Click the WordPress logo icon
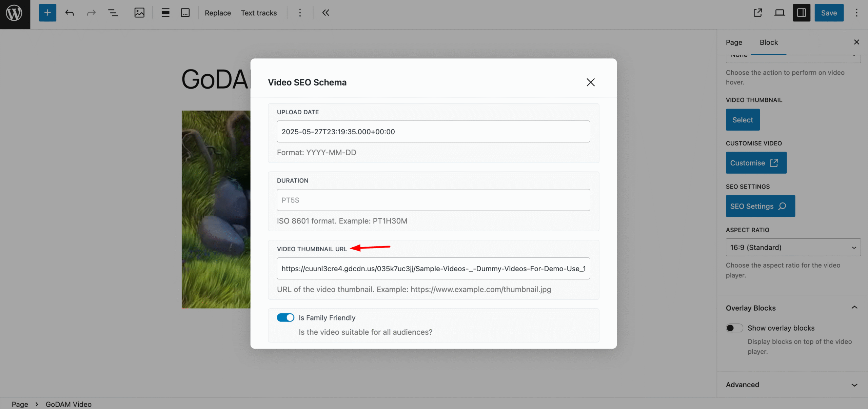 15,14
